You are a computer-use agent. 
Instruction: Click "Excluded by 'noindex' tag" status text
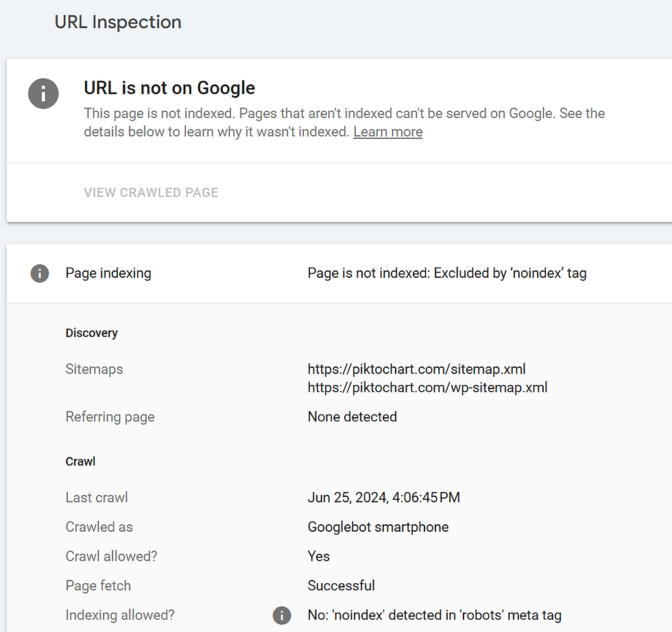pos(446,273)
